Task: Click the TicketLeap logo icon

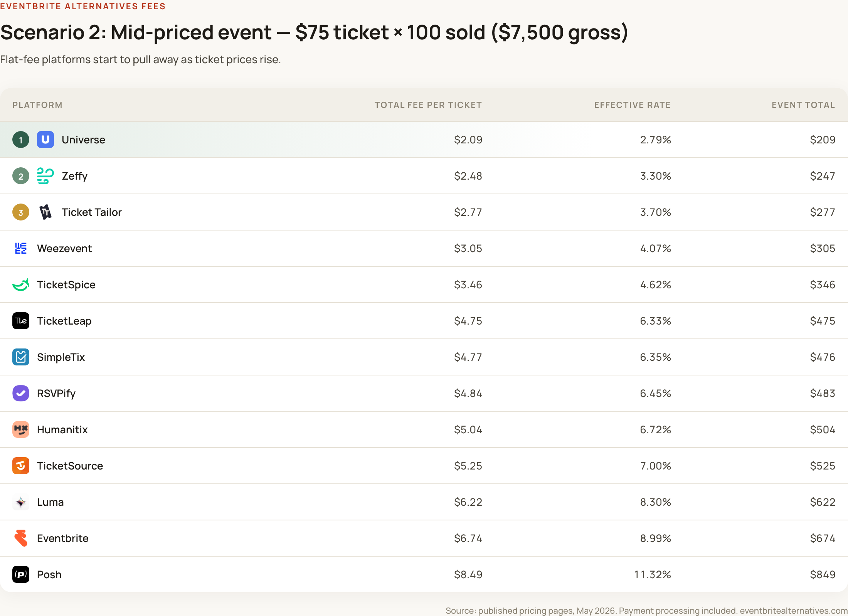Action: 21,321
